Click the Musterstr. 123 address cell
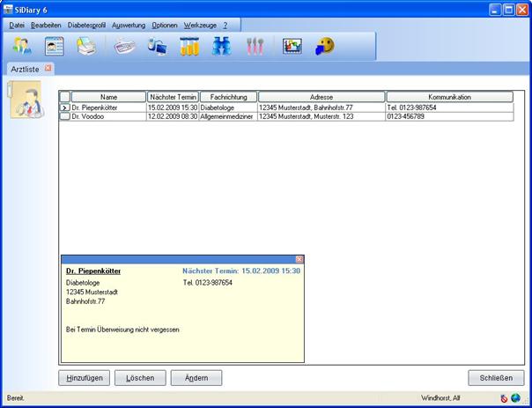 [x=321, y=116]
